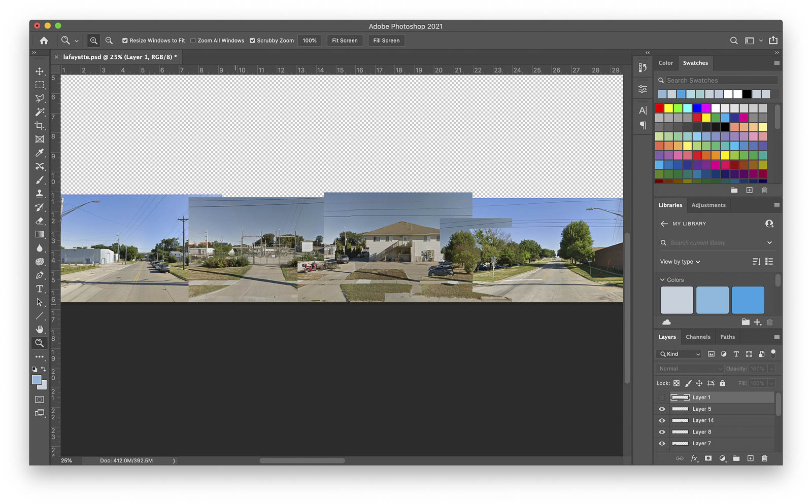Screen dimensions: 812x504
Task: Select the Horizontal Type tool
Action: [40, 289]
